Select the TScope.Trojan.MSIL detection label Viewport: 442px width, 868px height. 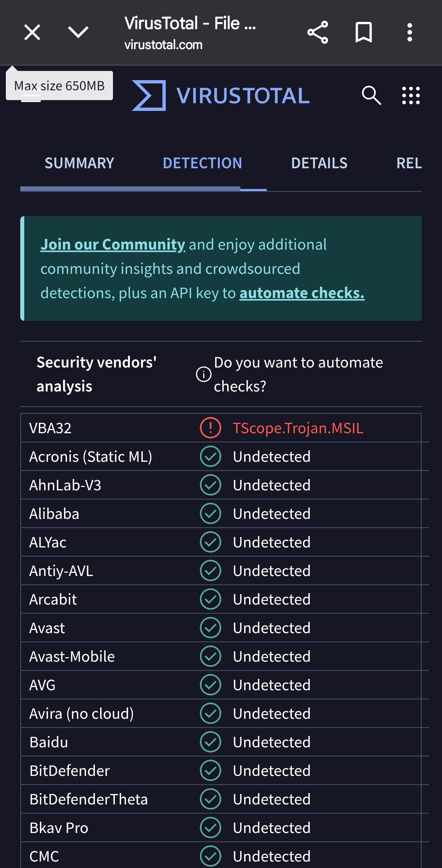click(298, 428)
